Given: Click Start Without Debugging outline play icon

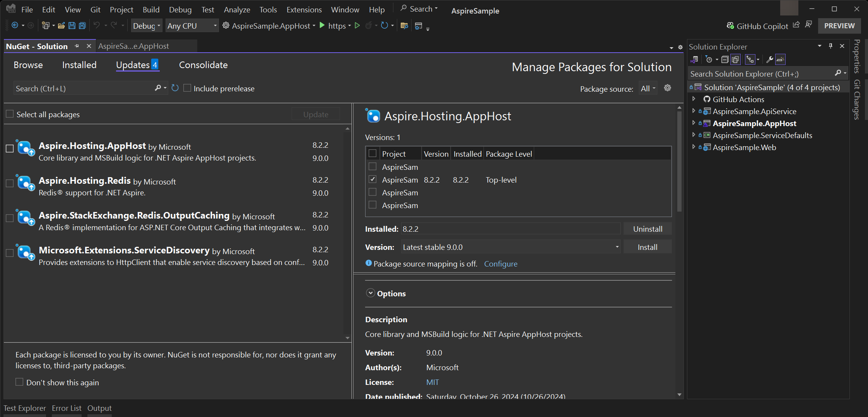Looking at the screenshot, I should (x=357, y=26).
